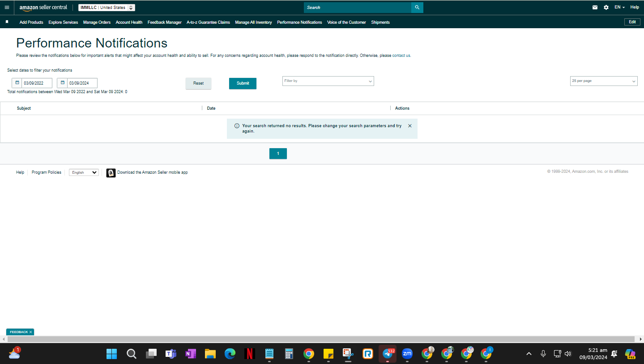Screen dimensions: 644x364
Task: Open A-to-z Guarantee Claims
Action: (208, 22)
